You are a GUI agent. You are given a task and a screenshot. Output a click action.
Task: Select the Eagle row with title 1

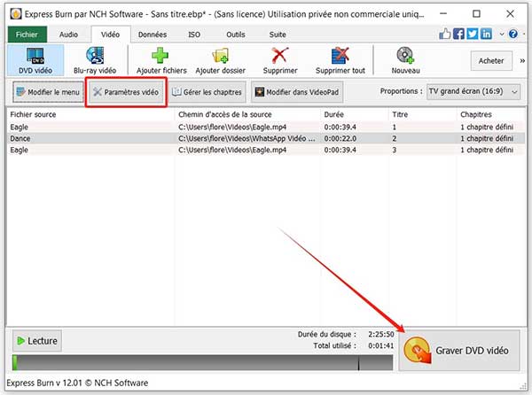pos(266,127)
